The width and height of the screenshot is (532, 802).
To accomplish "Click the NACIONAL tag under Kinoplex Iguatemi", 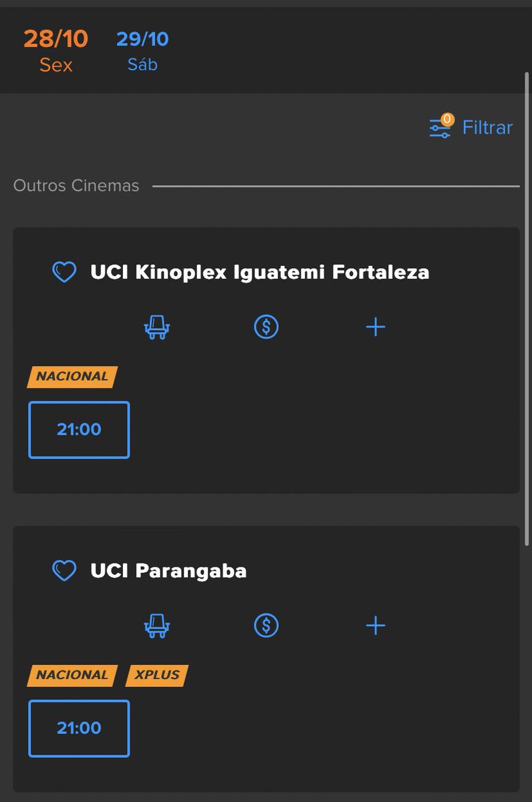I will coord(72,377).
